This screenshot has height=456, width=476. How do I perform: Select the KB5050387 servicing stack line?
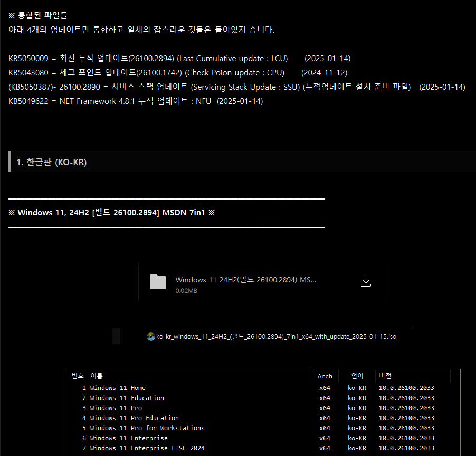pyautogui.click(x=237, y=87)
